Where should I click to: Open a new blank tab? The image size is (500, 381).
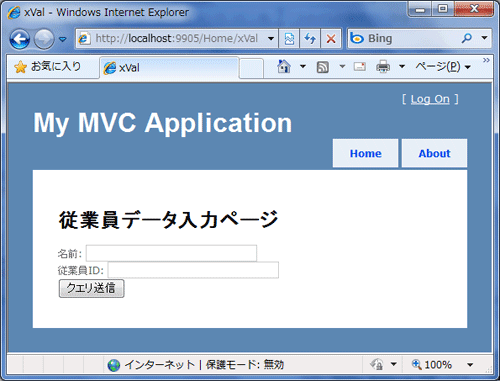[251, 68]
